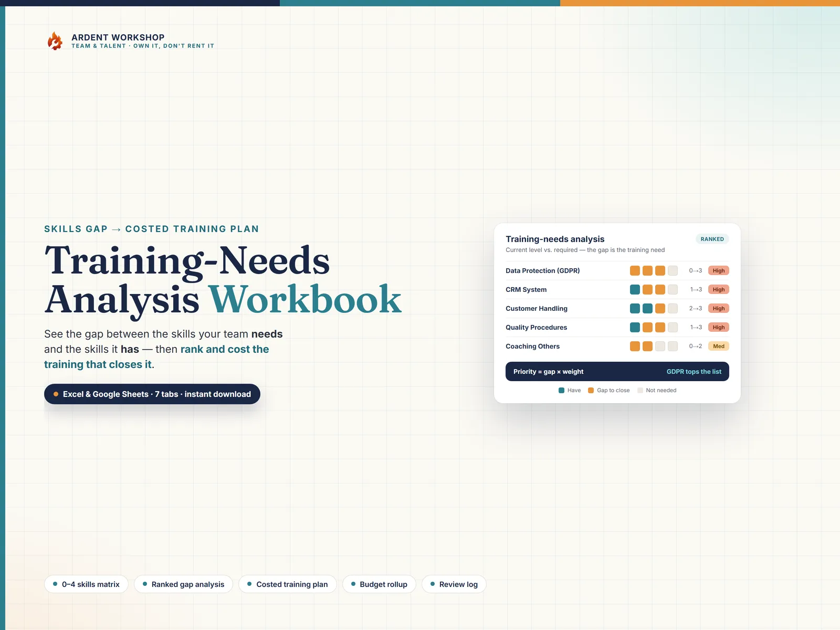
Task: Click the grey square in Data Protection row
Action: [673, 271]
